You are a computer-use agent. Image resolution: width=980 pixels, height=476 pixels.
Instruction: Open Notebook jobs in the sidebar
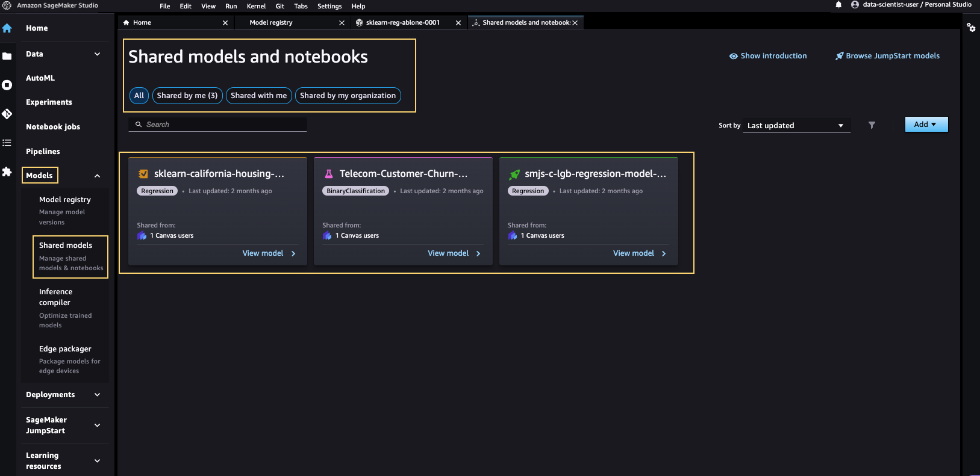(x=53, y=127)
